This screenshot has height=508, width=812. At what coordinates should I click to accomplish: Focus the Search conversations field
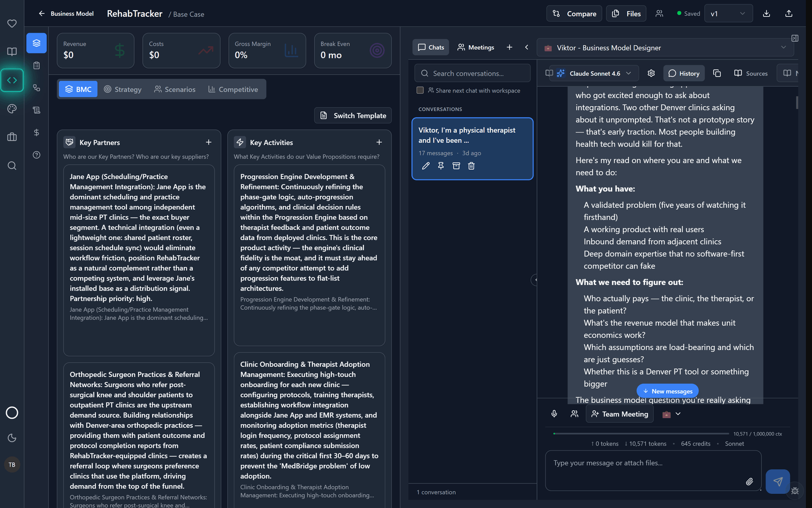click(x=472, y=73)
